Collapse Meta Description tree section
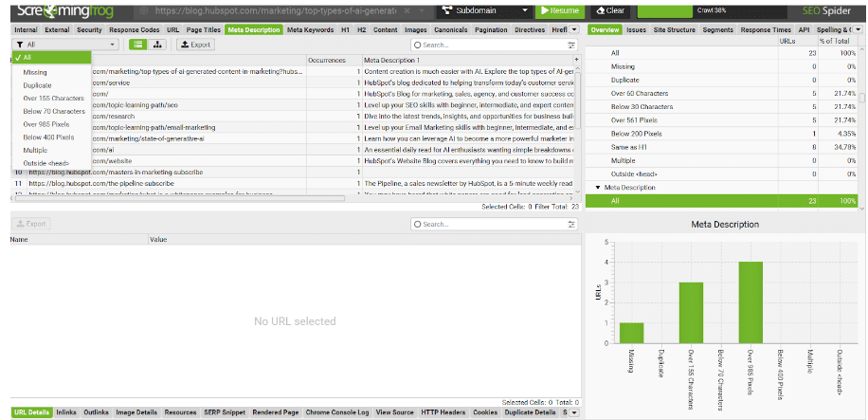 pyautogui.click(x=598, y=188)
